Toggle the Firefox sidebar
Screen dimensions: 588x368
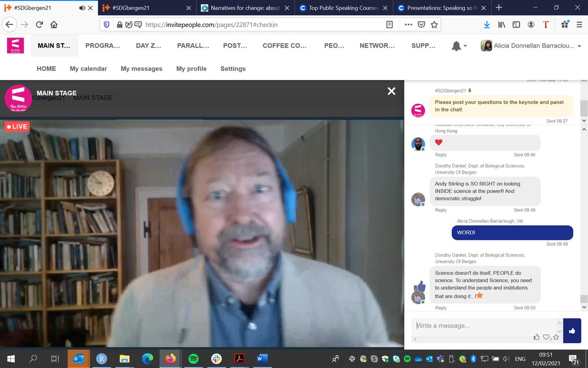516,24
